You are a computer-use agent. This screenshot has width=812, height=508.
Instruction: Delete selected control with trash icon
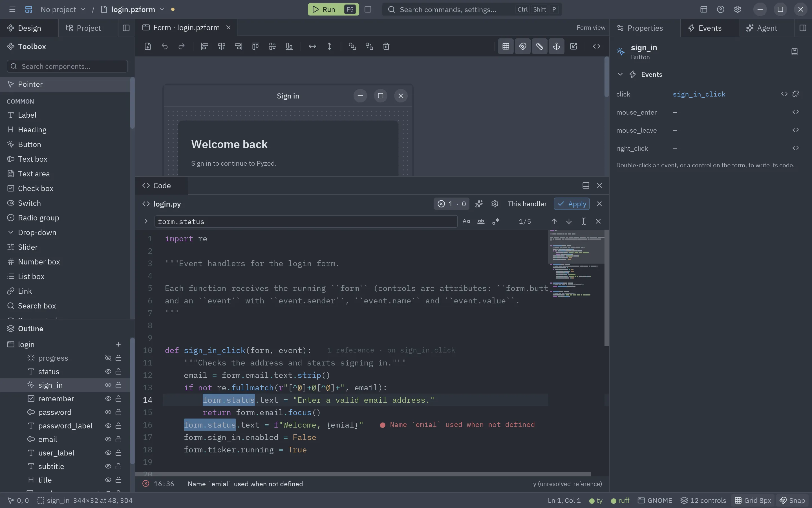[x=386, y=46]
